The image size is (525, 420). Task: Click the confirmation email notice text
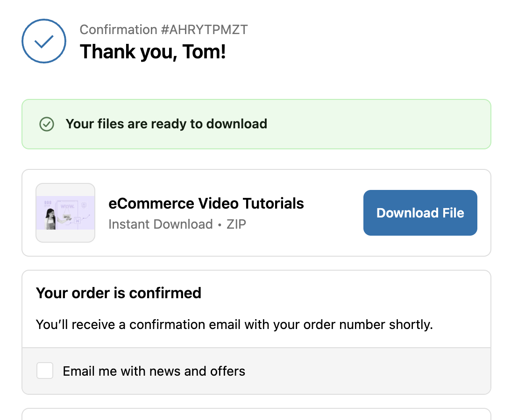pos(234,324)
